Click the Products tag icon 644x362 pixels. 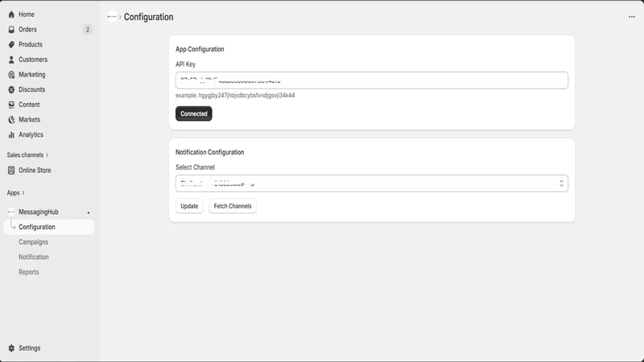pos(11,44)
